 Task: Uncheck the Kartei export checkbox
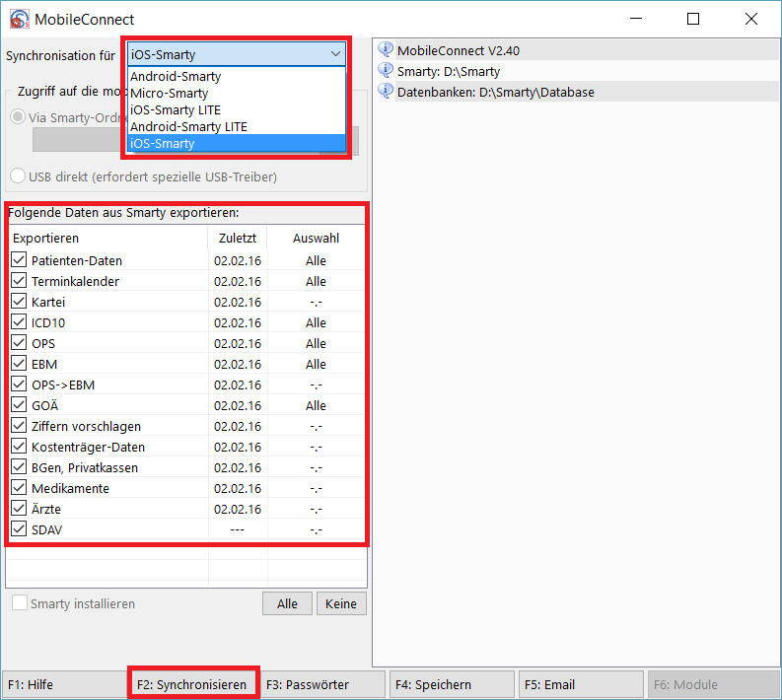tap(19, 301)
